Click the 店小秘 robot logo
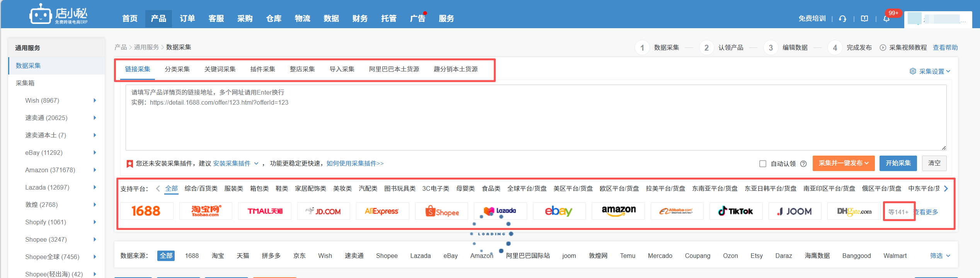The image size is (980, 278). click(59, 14)
